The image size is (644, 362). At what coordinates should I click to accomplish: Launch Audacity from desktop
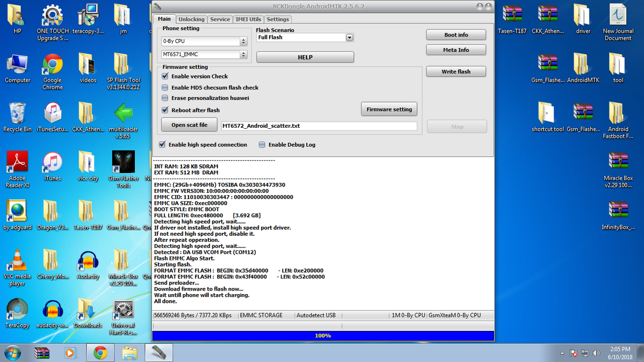pos(88,265)
